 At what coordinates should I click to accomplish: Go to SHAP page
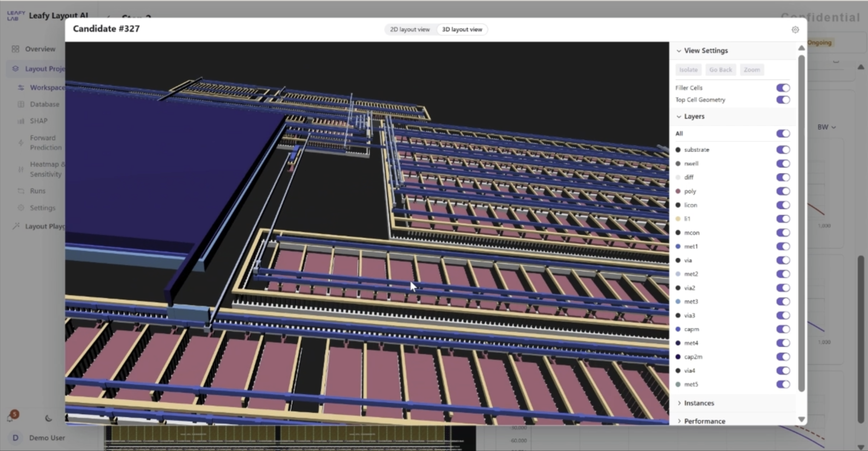coord(38,121)
